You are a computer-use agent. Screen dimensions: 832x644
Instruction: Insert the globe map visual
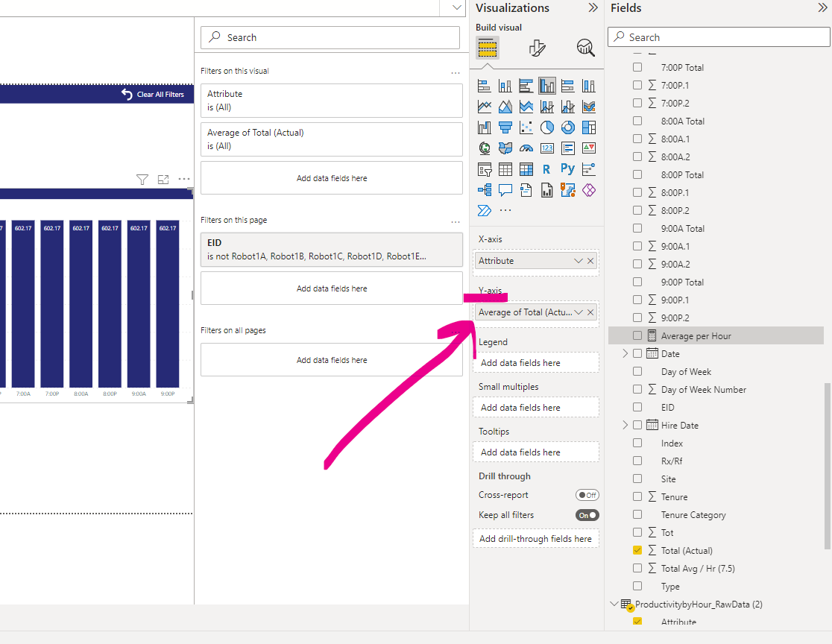[x=485, y=148]
